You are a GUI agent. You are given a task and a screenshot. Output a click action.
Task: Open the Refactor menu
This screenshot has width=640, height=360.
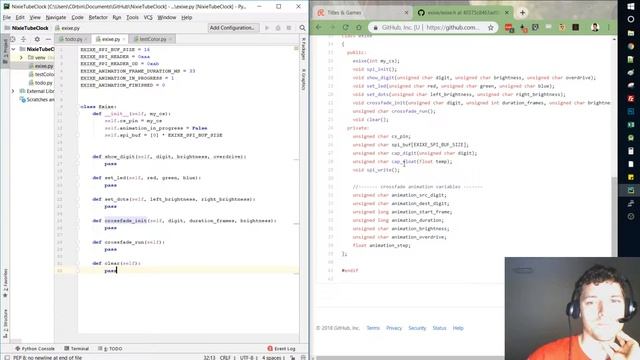tap(98, 18)
